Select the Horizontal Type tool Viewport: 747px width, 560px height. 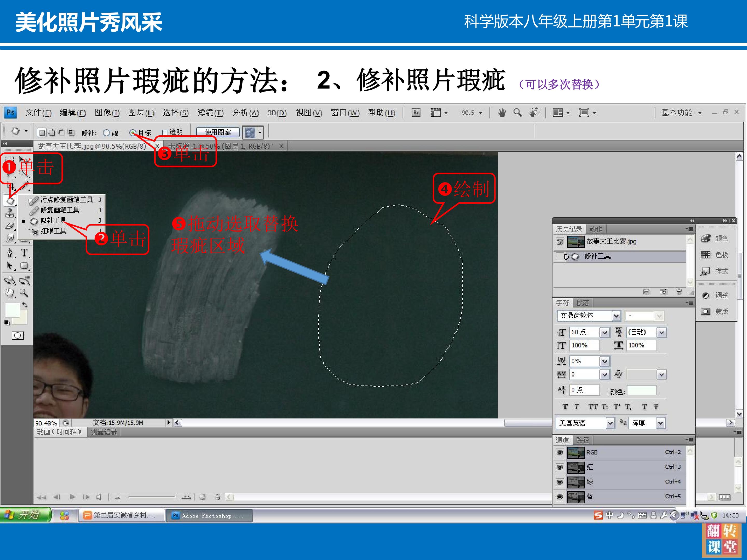pos(24,253)
